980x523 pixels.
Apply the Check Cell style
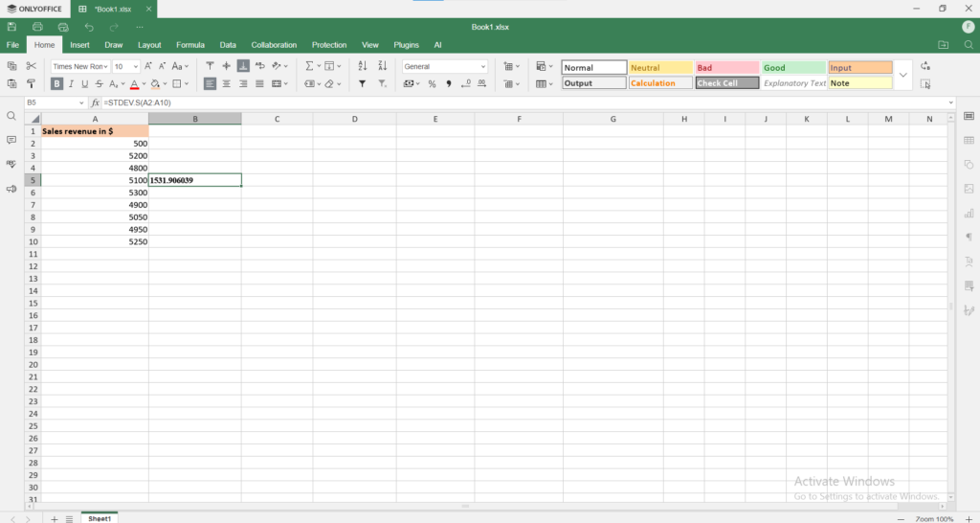coord(727,83)
